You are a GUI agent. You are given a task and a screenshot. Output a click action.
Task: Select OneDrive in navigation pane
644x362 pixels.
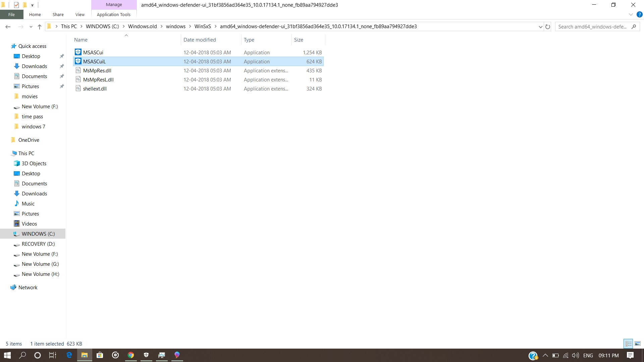tap(29, 140)
